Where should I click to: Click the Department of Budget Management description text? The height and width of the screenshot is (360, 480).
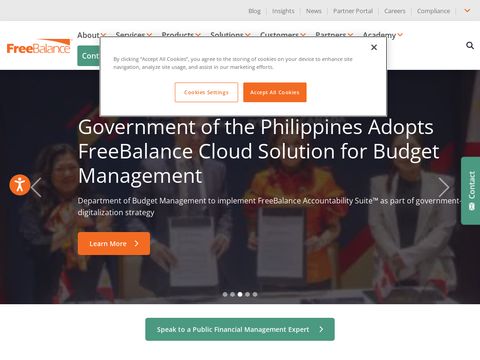click(x=269, y=207)
